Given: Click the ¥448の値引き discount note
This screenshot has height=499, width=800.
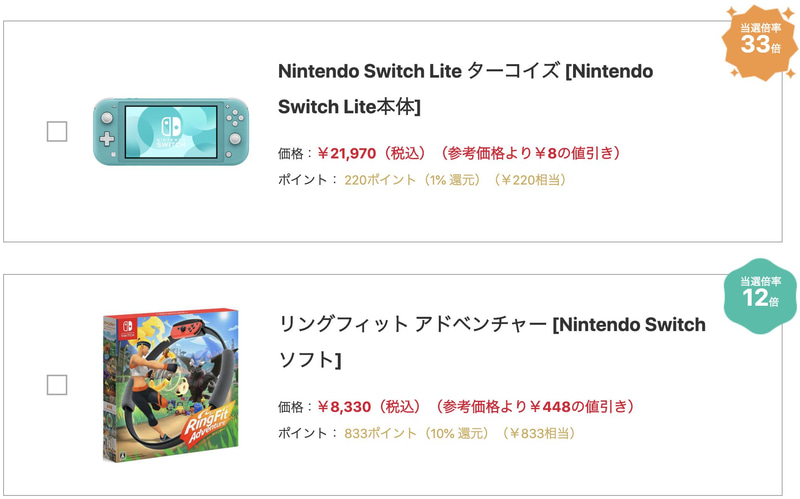Looking at the screenshot, I should coord(538,407).
